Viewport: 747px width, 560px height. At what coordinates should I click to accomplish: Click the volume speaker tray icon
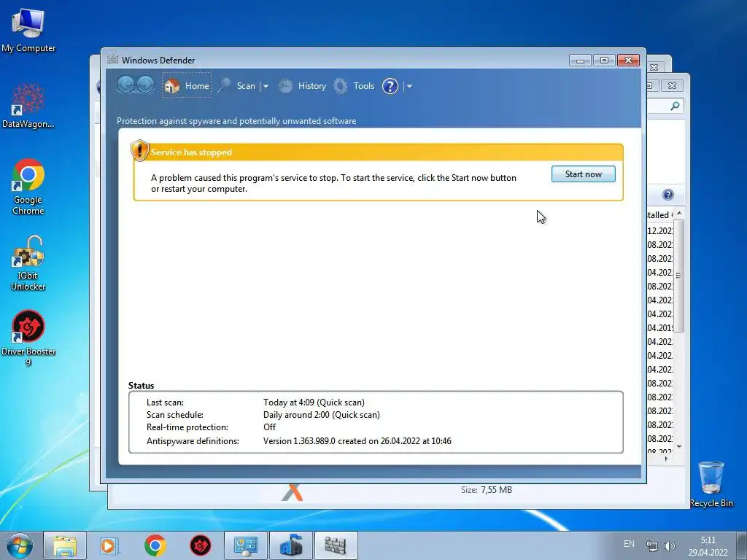670,546
